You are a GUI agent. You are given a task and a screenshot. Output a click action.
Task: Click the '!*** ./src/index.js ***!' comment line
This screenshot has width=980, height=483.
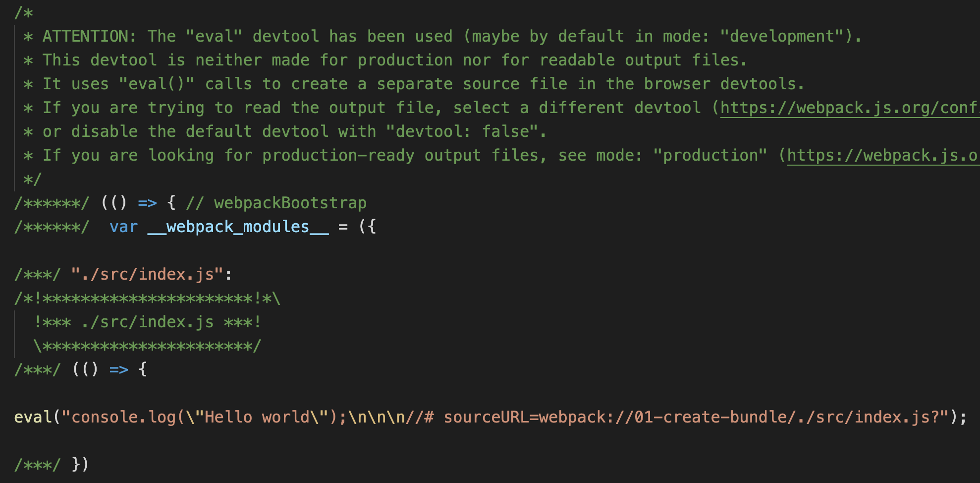147,322
